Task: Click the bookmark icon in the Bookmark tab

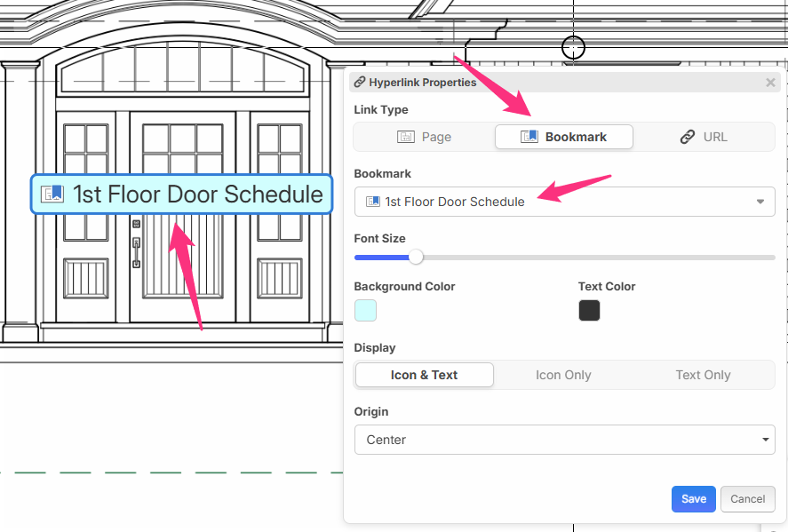Action: [x=529, y=137]
